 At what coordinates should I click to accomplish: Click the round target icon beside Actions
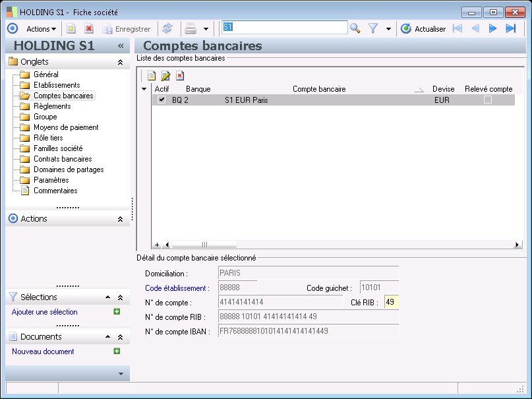[13, 28]
